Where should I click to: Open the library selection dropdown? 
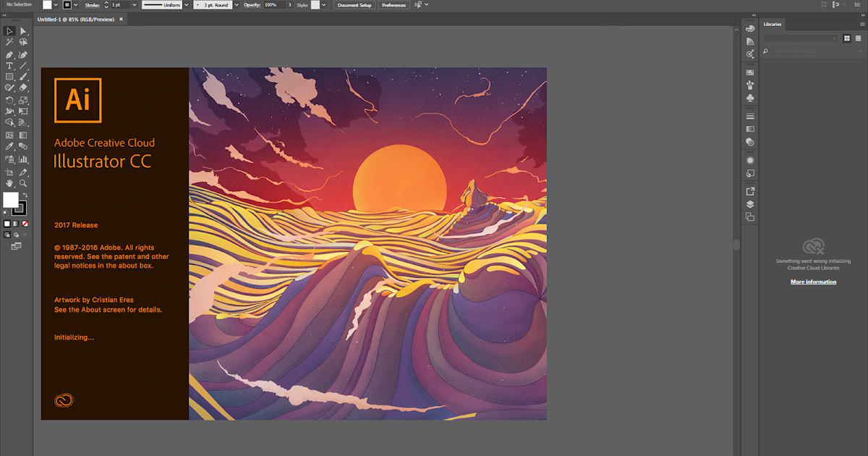coord(801,38)
